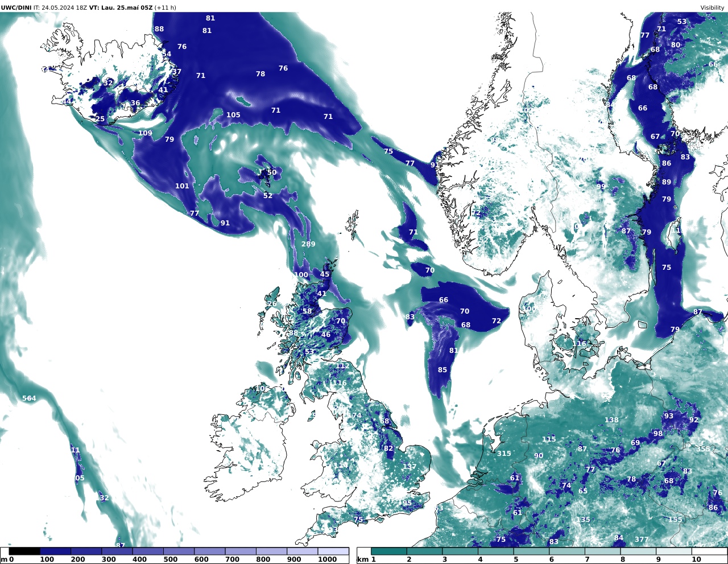Click the '50' value near the Faroes

pos(272,172)
